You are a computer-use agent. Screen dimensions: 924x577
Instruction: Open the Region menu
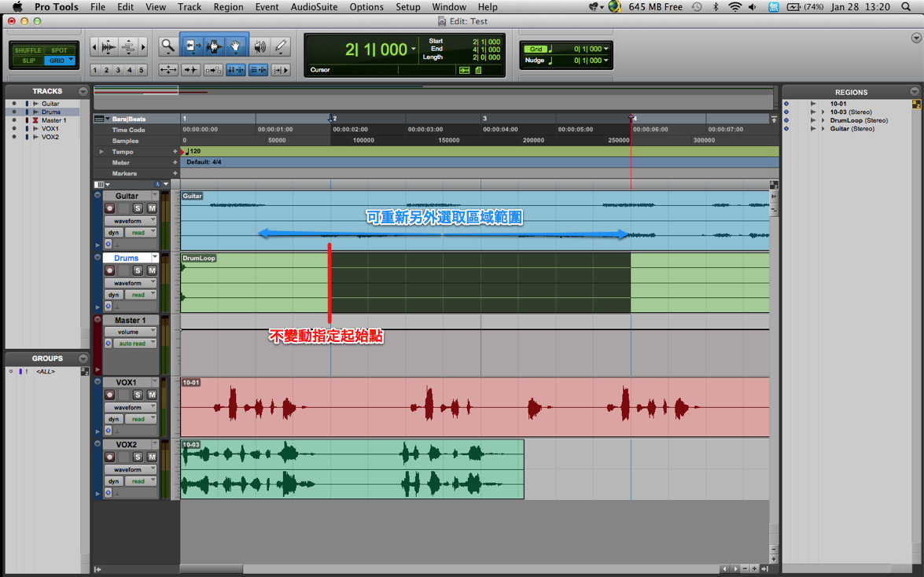[x=229, y=7]
